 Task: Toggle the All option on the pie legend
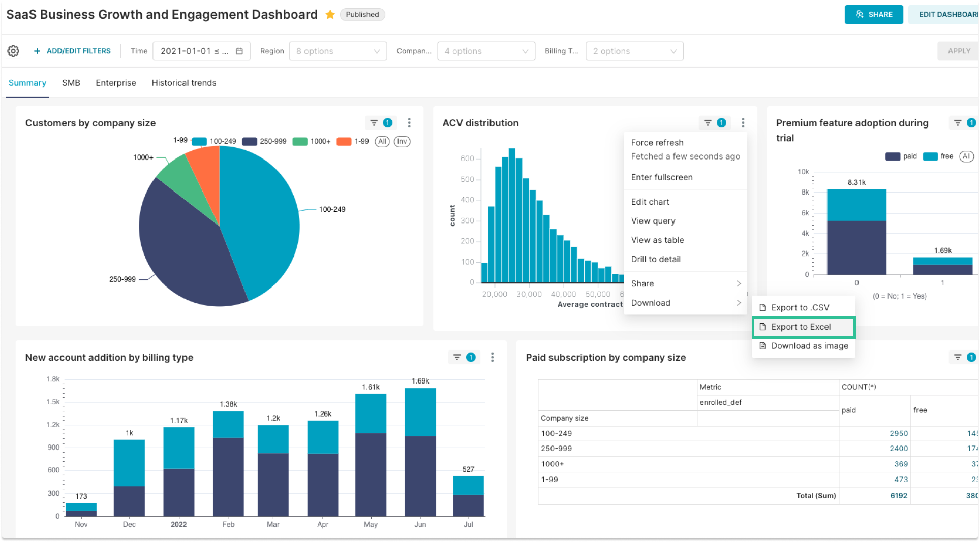click(382, 142)
